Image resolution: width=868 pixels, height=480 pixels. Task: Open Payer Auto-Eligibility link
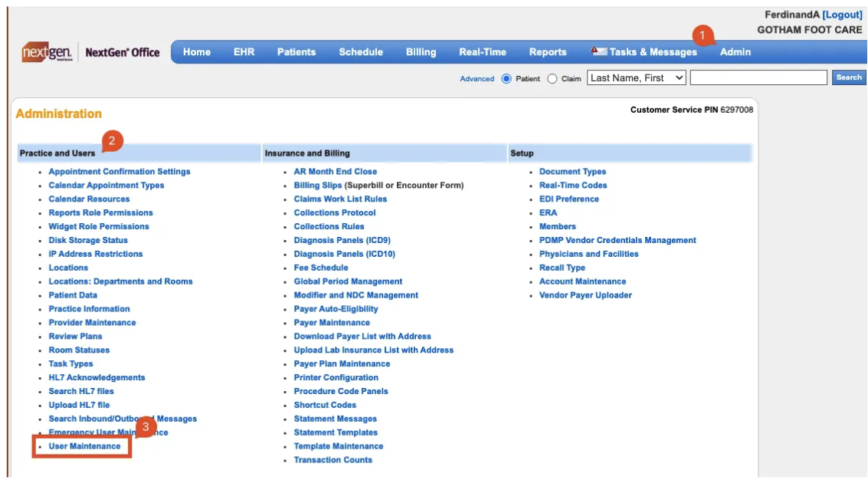click(x=336, y=309)
